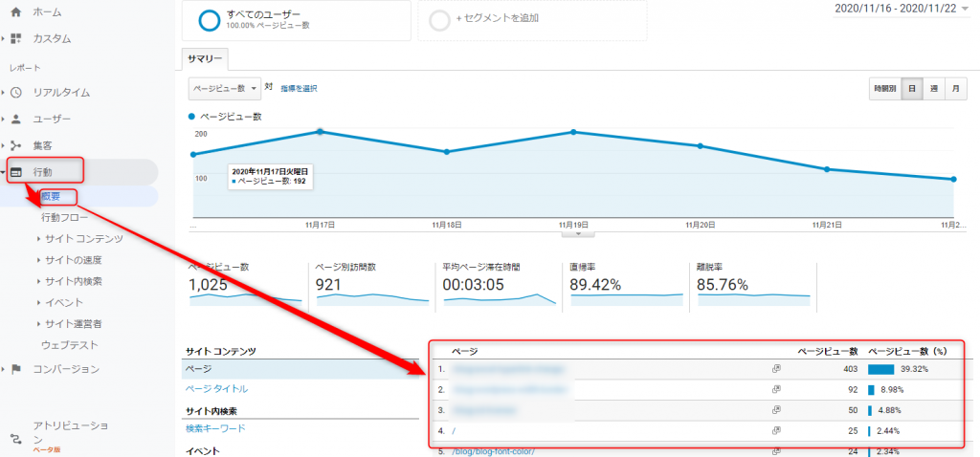Expand the イベント submenu
980x457 pixels.
point(38,302)
